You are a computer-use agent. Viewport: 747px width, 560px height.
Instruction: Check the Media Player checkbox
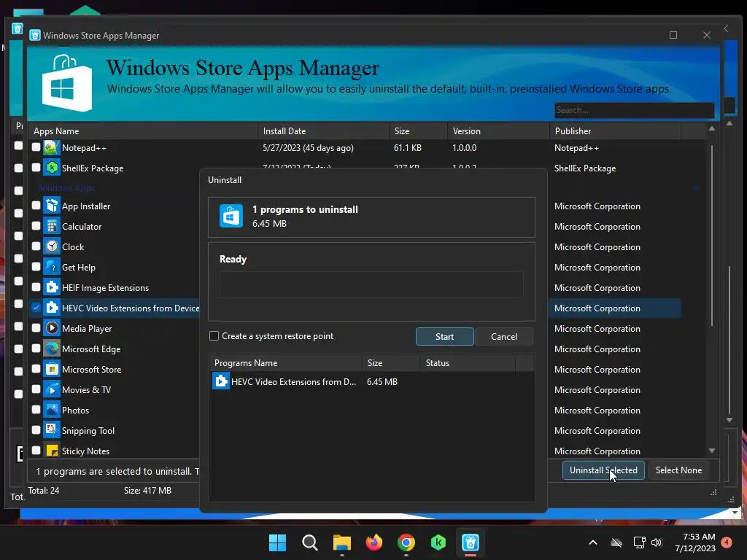pyautogui.click(x=36, y=328)
